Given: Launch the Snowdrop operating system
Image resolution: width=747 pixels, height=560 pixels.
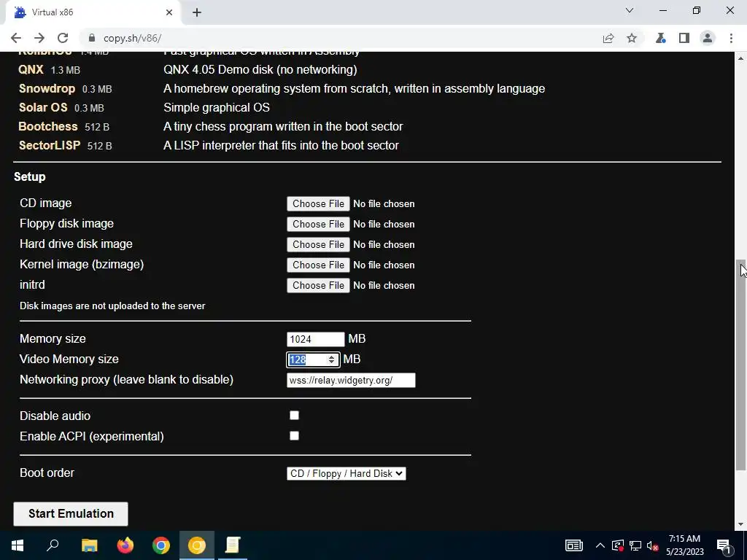Looking at the screenshot, I should 47,88.
